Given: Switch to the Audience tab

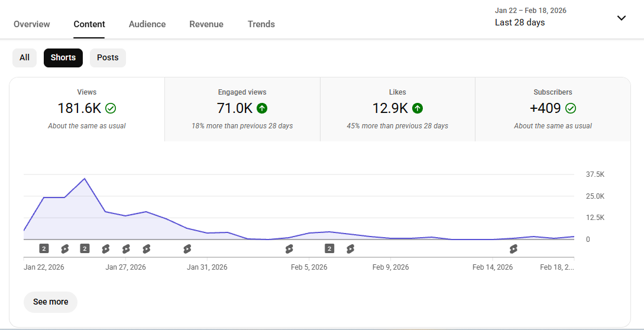Looking at the screenshot, I should coord(147,24).
